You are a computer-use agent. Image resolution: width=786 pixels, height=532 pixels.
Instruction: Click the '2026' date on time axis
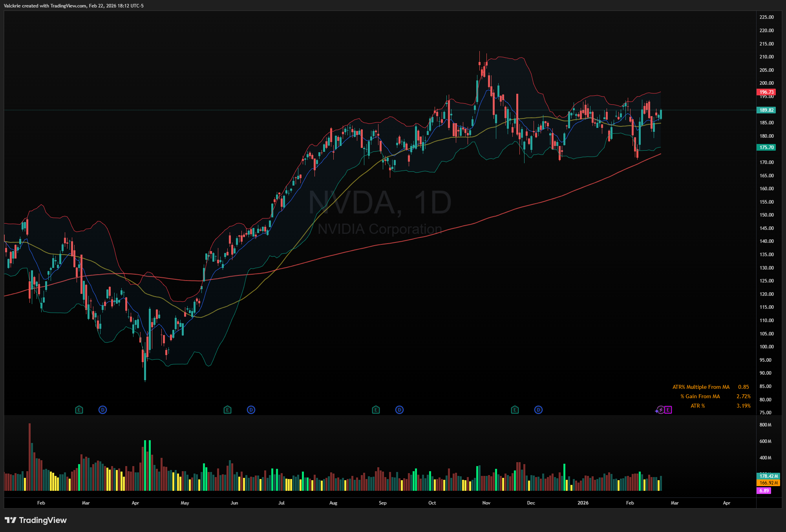click(583, 503)
